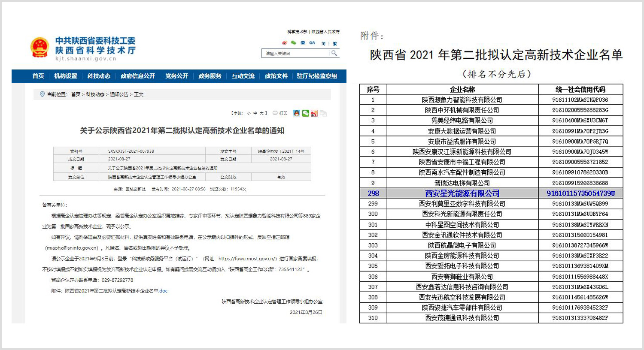Switch to Traditional Chinese with 繁
This screenshot has width=644, height=350.
click(335, 43)
